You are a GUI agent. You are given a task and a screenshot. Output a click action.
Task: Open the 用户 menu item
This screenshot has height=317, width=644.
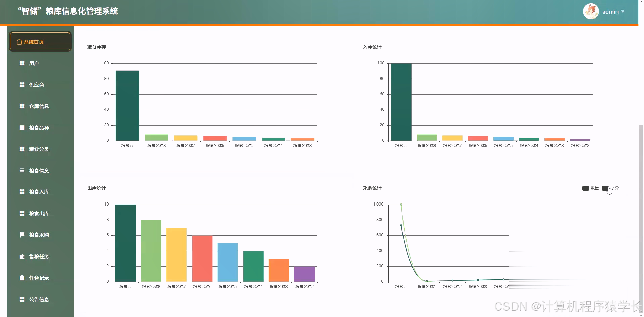(40, 63)
